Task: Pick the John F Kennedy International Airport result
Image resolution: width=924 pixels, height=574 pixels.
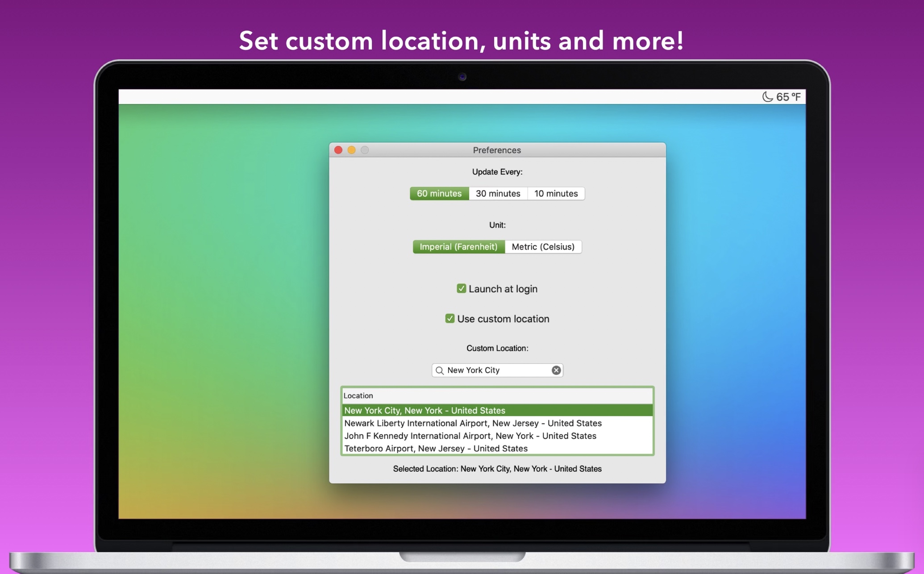Action: (x=470, y=436)
